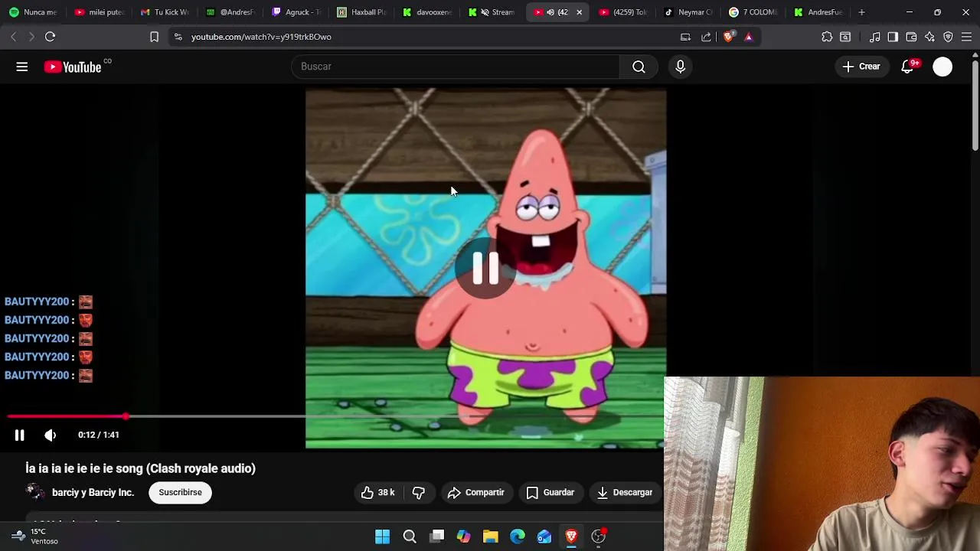Open the Leo AI sparkle icon
The image size is (980, 551).
point(929,37)
